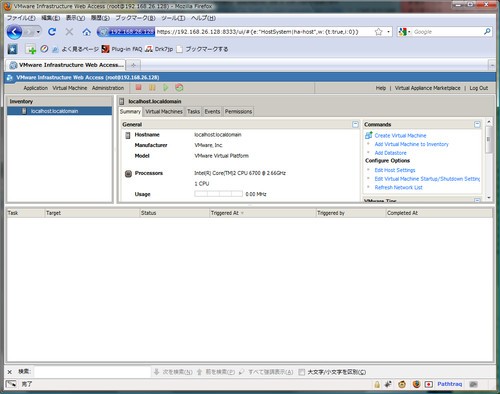Click the Google search engine icon
The image size is (500, 394).
403,32
